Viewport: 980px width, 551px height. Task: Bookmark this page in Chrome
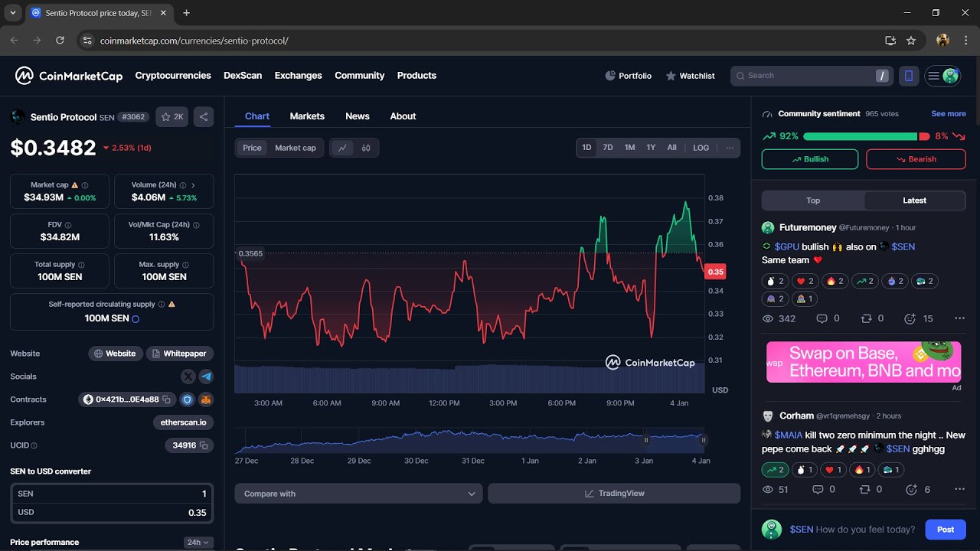point(911,41)
